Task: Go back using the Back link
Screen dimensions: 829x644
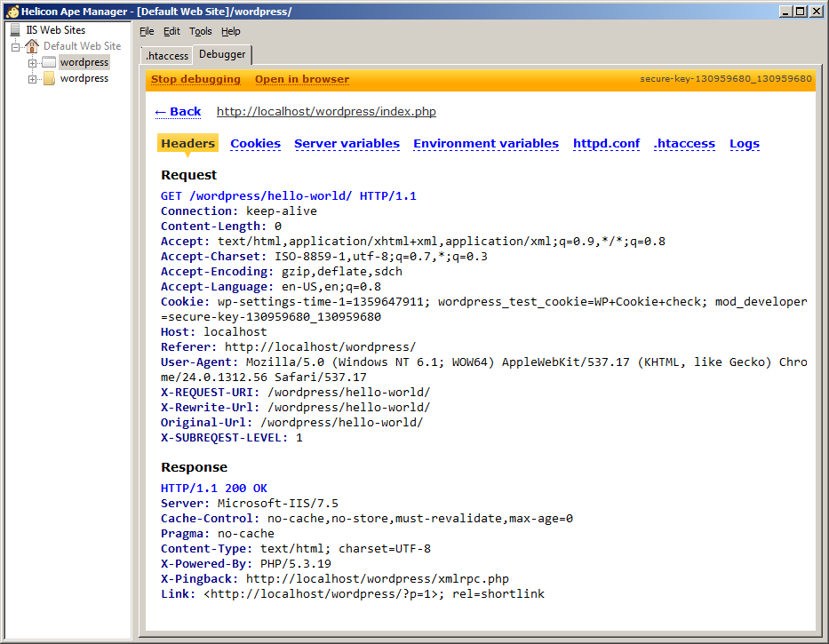Action: pyautogui.click(x=178, y=112)
